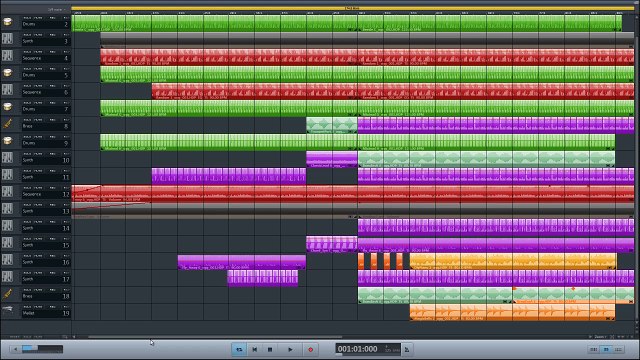
Task: Select the first green drum clip on track 2
Action: 215,23
